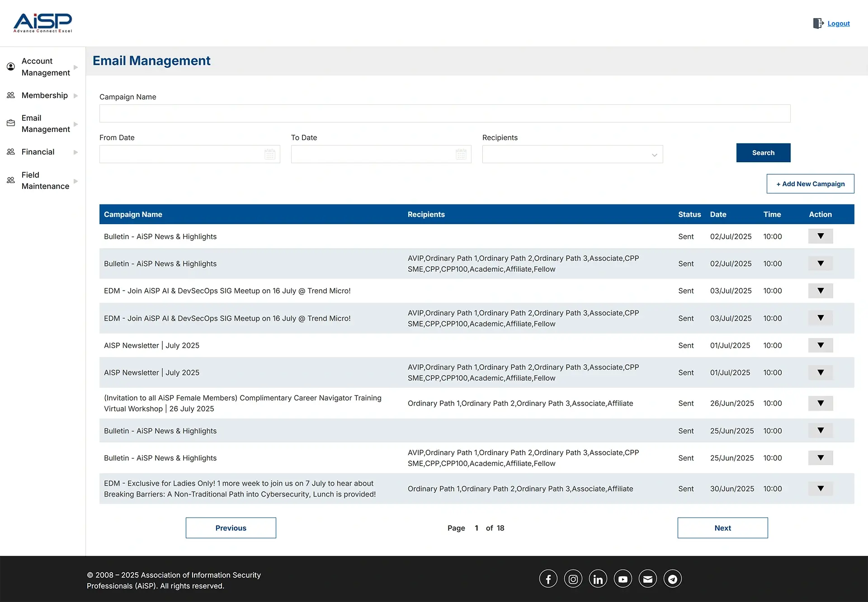Open the Instagram footer icon
The image size is (868, 602).
coord(573,579)
